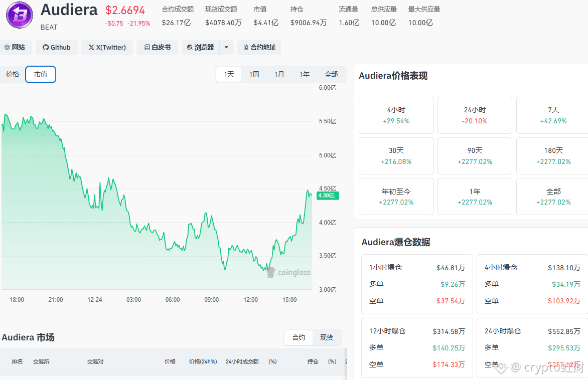The image size is (588, 380).
Task: Select the 合约 market tab
Action: click(x=299, y=337)
